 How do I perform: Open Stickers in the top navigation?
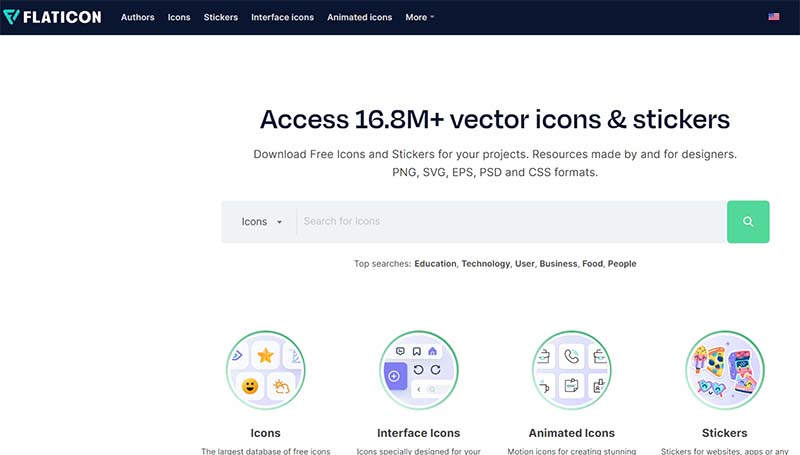tap(220, 17)
